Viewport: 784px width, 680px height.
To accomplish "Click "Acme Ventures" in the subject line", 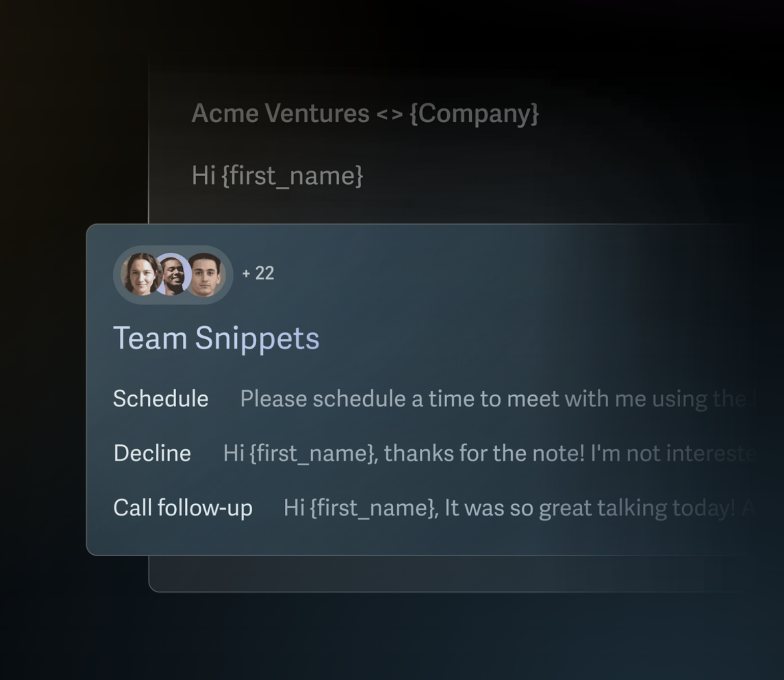I will pos(280,113).
